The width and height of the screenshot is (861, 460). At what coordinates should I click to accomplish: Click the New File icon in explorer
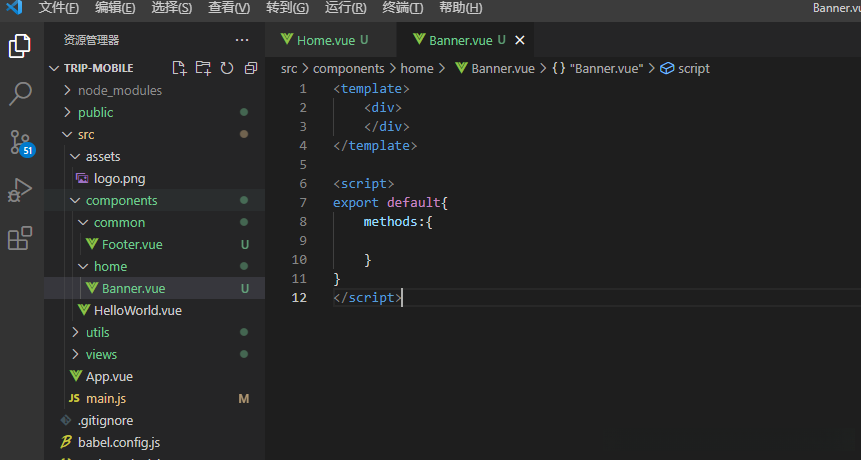(x=179, y=68)
